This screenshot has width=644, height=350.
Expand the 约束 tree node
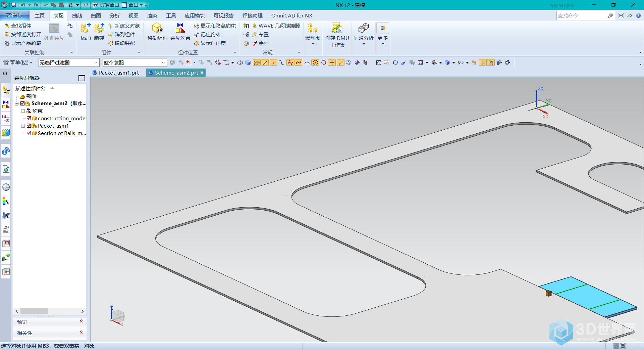click(23, 111)
